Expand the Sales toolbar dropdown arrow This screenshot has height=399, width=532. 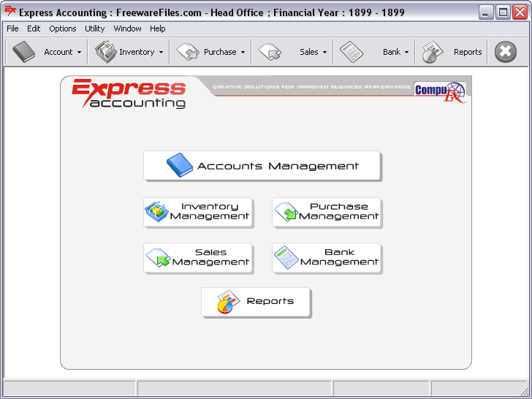(x=324, y=53)
